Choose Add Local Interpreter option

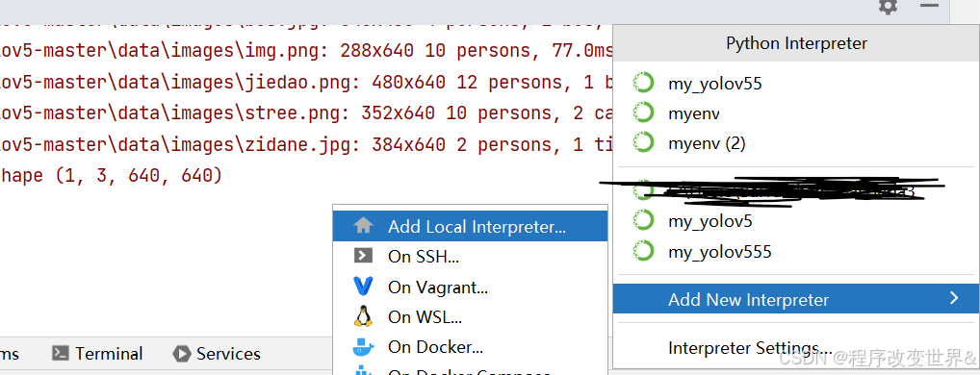pyautogui.click(x=470, y=226)
